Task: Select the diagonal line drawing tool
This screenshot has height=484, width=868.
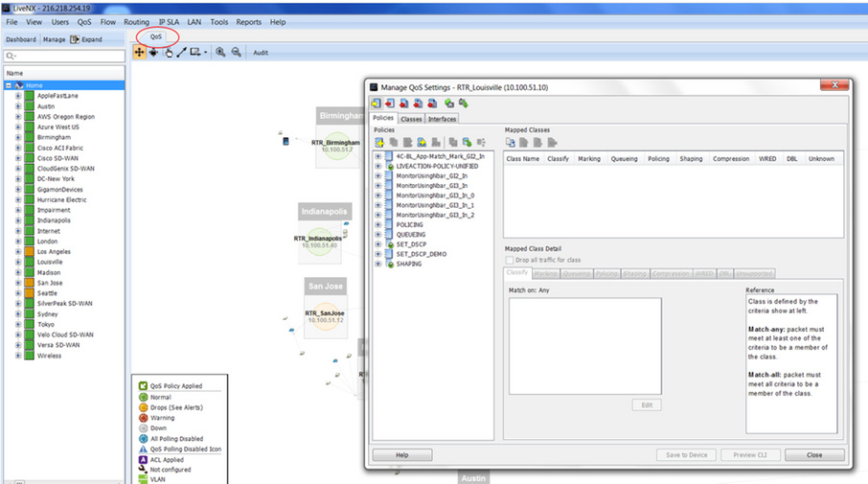Action: coord(181,52)
